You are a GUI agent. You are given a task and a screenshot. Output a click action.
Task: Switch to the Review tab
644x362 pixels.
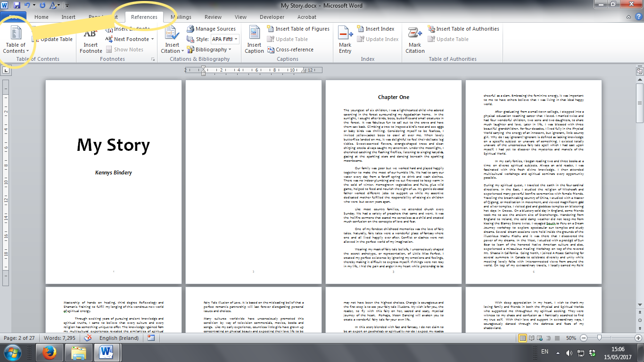(213, 17)
